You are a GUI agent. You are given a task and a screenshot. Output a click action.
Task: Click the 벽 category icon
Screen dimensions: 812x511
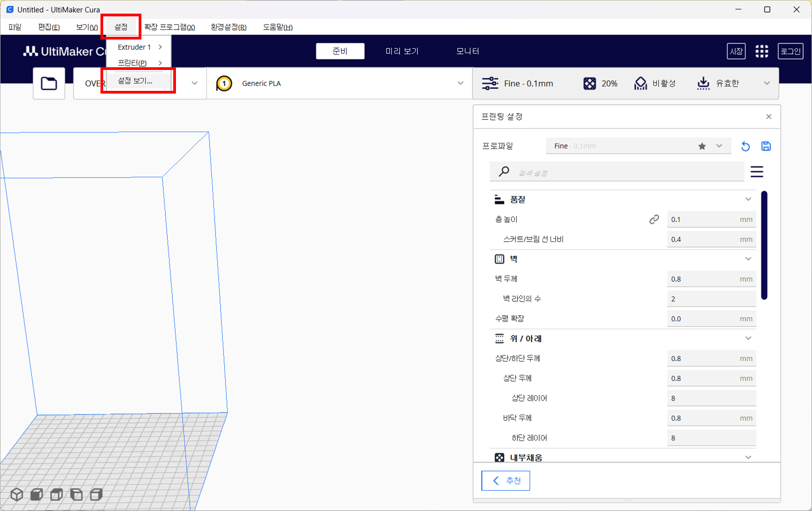coord(499,259)
